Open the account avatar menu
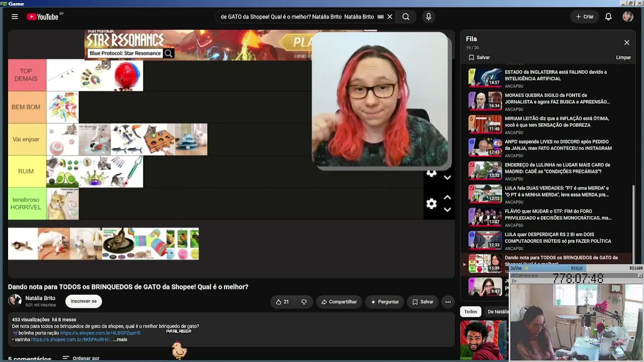 [627, 17]
